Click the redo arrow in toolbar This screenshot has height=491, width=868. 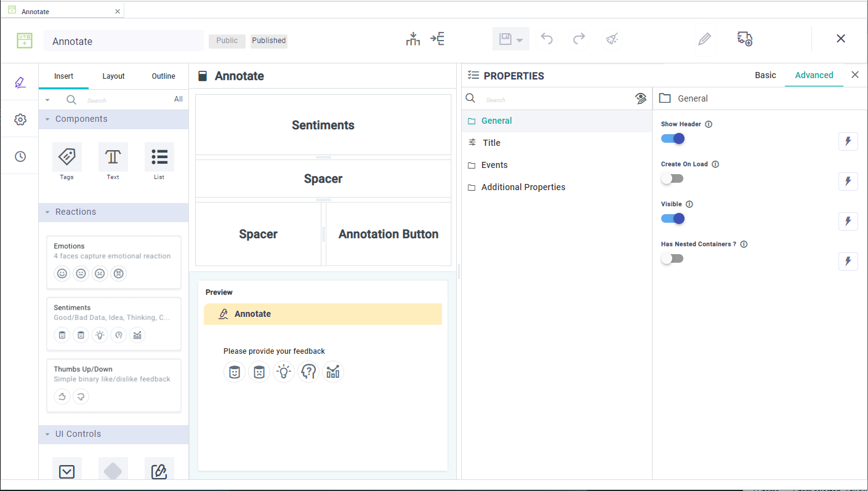coord(579,39)
